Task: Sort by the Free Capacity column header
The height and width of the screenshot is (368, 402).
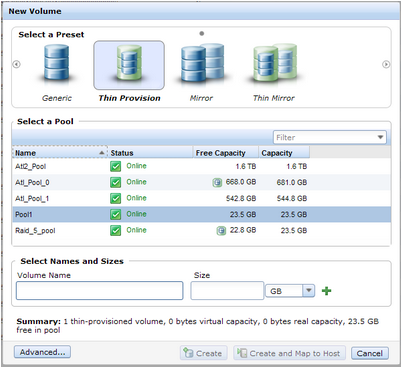Action: click(x=226, y=153)
